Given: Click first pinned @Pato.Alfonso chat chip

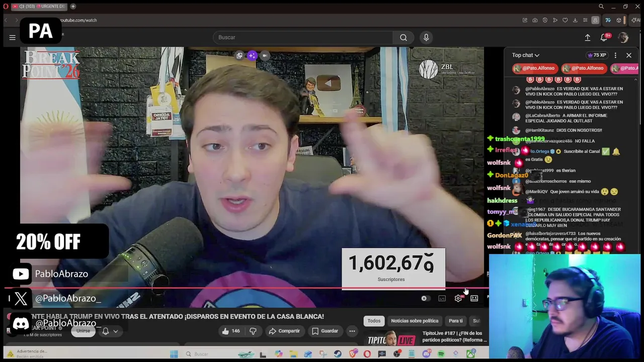Looking at the screenshot, I should click(534, 68).
